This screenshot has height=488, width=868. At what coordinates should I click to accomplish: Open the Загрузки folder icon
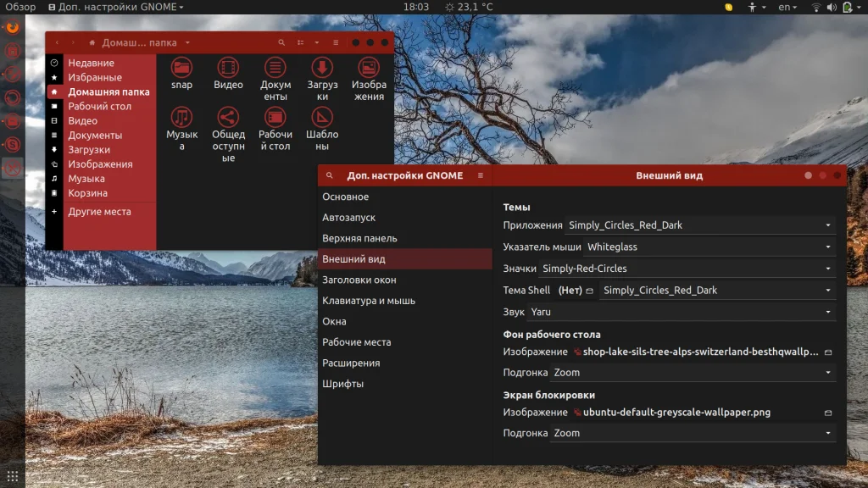click(x=322, y=79)
